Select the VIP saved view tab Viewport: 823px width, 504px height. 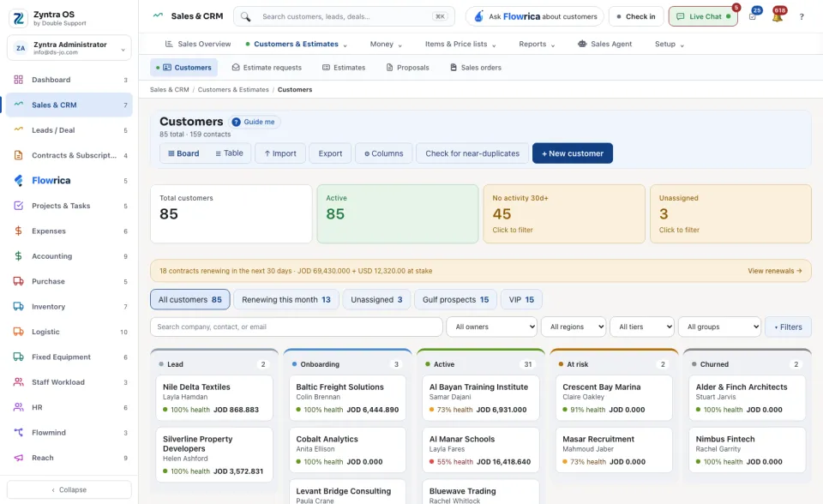click(x=521, y=299)
